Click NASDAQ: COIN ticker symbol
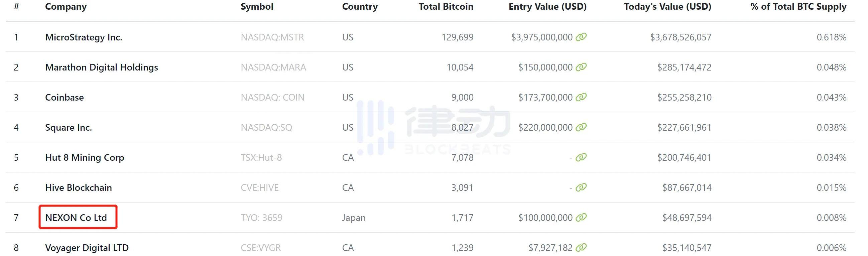The image size is (868, 256). click(272, 97)
